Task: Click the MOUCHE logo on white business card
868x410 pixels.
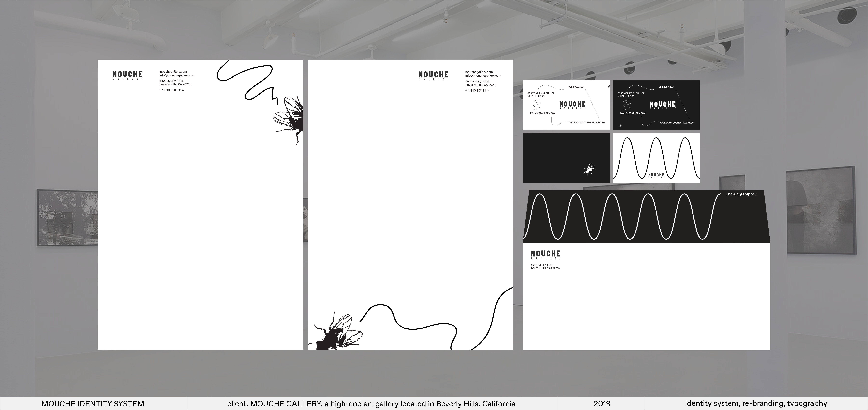Action: pyautogui.click(x=572, y=105)
